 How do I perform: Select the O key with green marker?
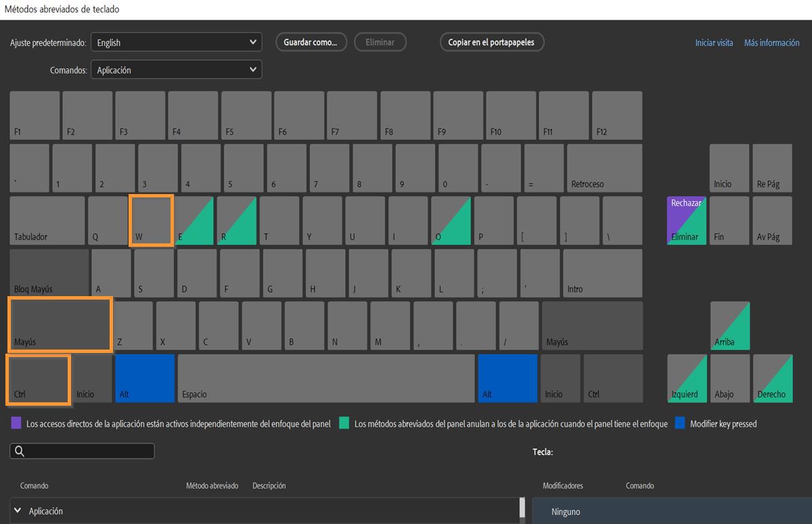click(451, 220)
